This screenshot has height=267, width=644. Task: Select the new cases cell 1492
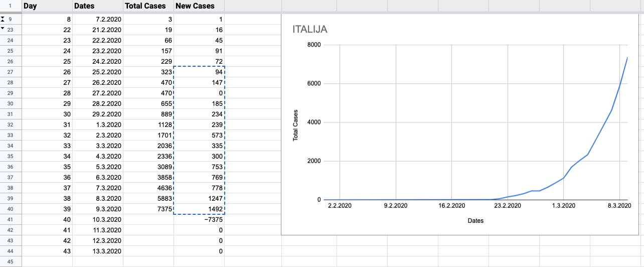click(x=199, y=209)
